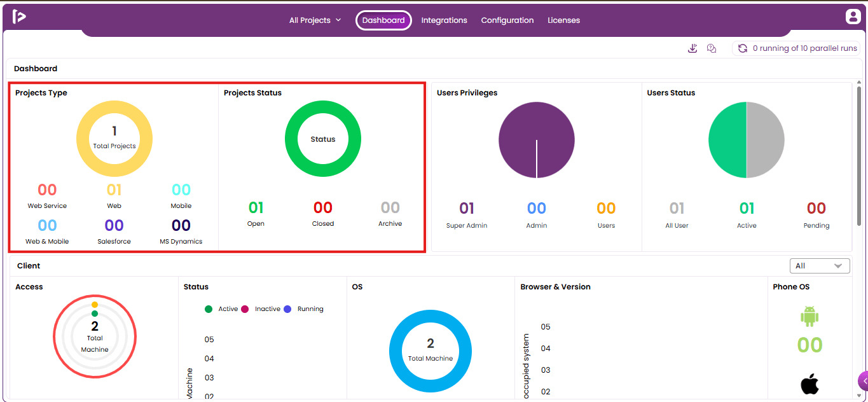This screenshot has width=868, height=402.
Task: Expand the Client filter dropdown showing All
Action: [820, 266]
